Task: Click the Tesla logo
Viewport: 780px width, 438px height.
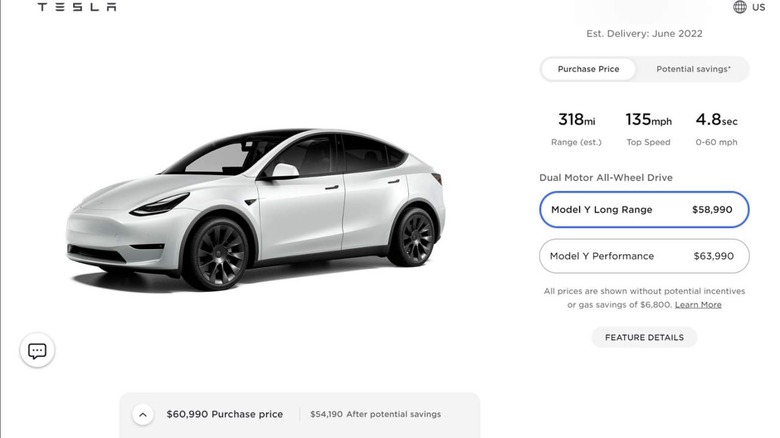Action: pyautogui.click(x=77, y=7)
